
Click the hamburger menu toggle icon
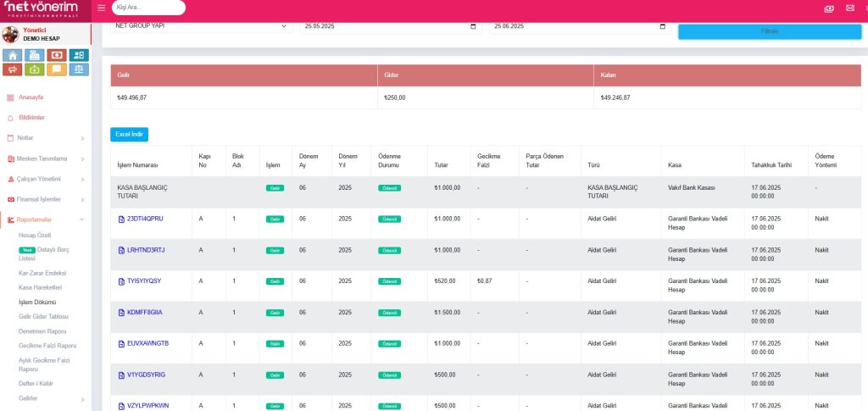tap(102, 8)
